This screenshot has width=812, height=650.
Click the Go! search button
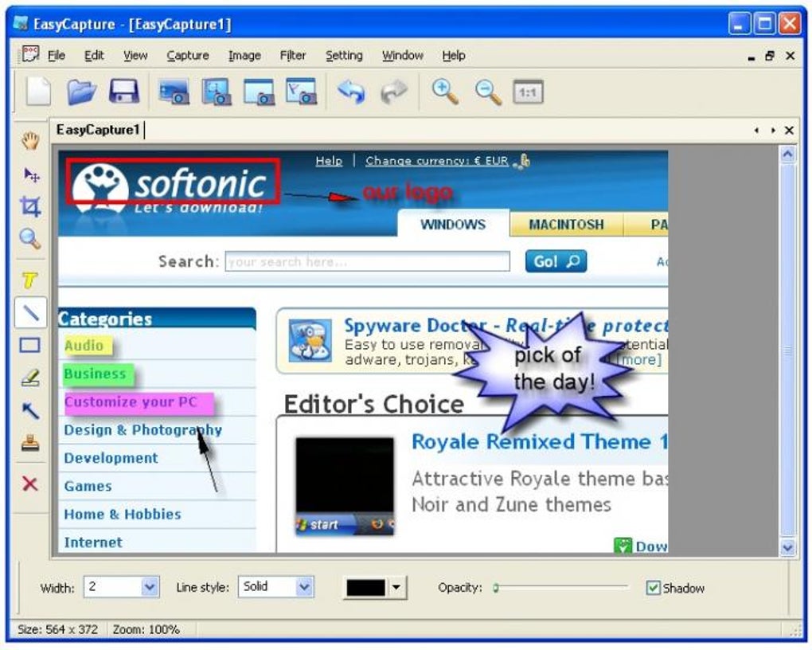tap(556, 261)
